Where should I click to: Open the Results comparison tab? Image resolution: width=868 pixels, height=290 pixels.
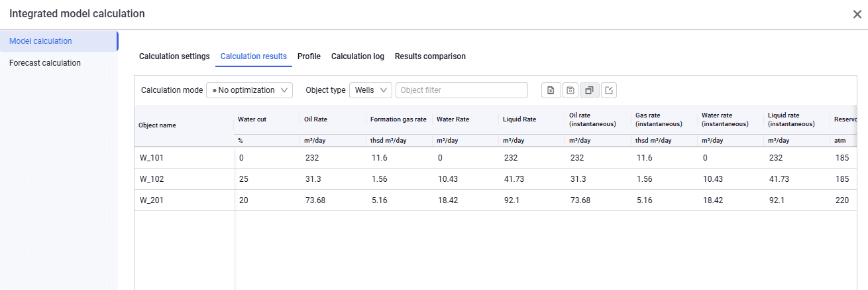[430, 56]
